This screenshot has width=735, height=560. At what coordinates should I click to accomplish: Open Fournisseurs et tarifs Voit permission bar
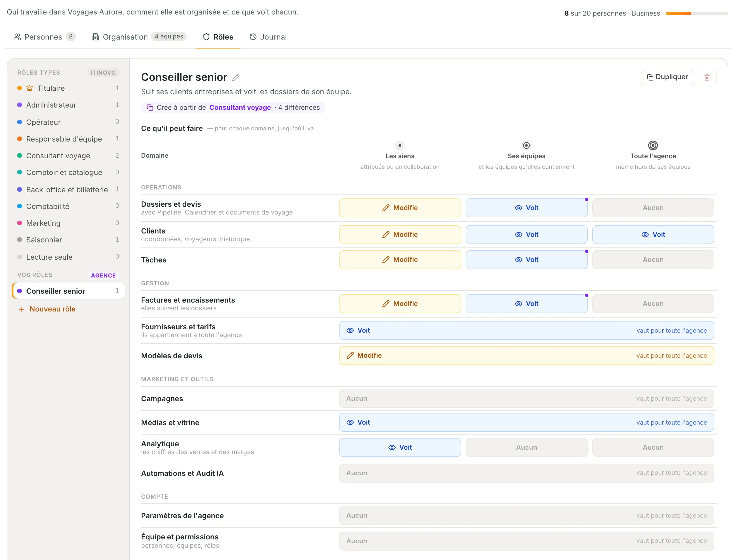coord(526,330)
